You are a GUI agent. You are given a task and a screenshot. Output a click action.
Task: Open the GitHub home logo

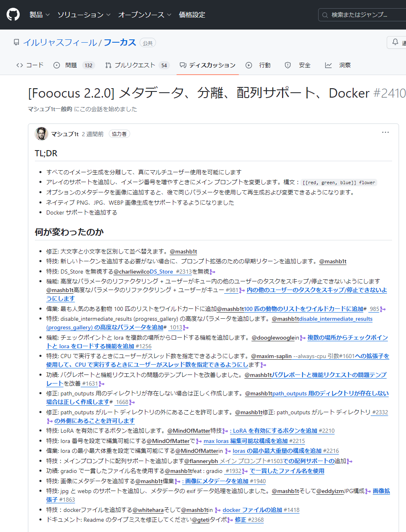(x=13, y=15)
